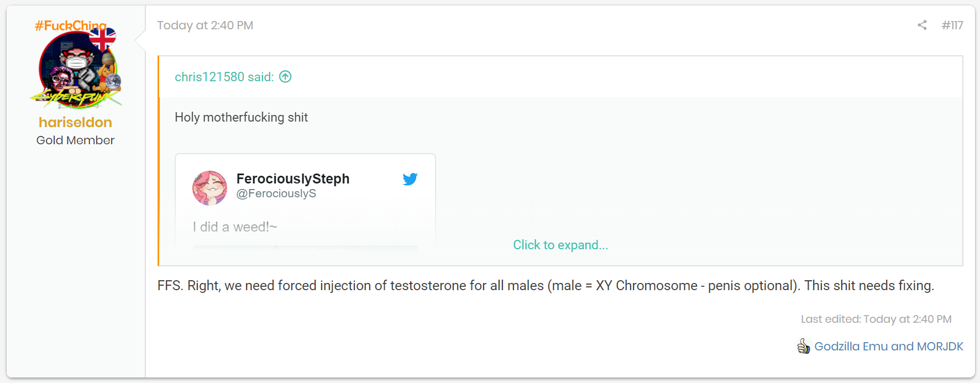
Task: Click the @FerociouslyS Twitter handle
Action: pos(276,193)
